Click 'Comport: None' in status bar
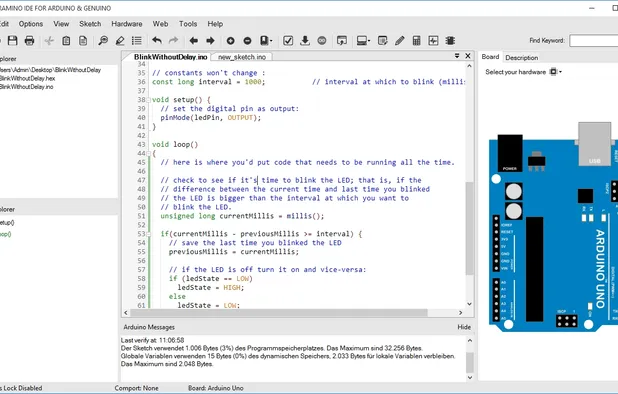Viewport: 618px width, 394px height. click(136, 388)
